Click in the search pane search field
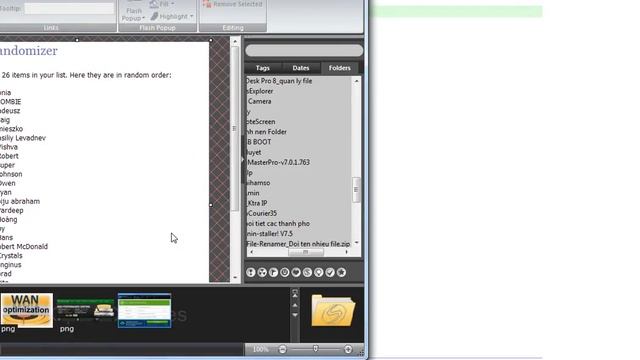640x360 pixels. coord(304,51)
